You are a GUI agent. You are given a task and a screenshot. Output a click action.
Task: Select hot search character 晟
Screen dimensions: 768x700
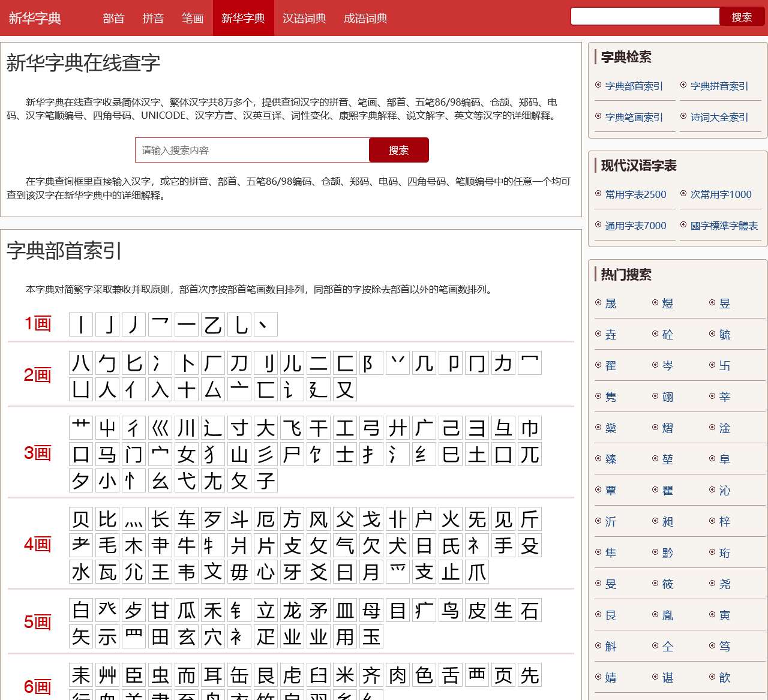point(611,304)
